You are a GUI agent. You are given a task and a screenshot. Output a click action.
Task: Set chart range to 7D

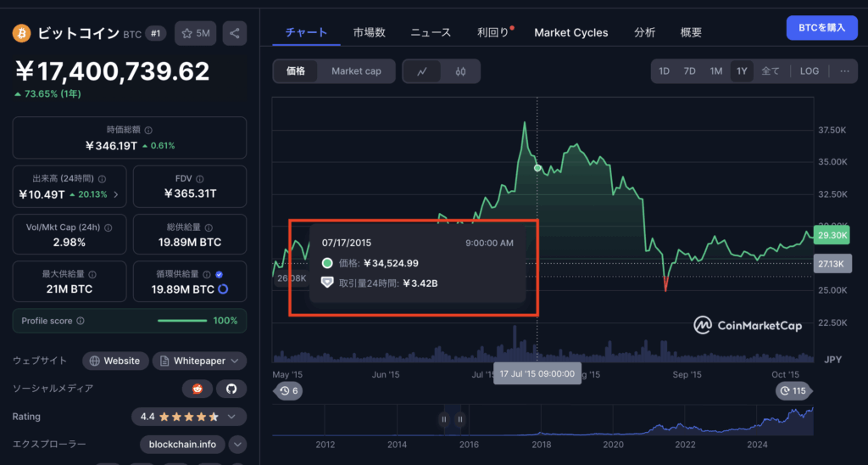689,71
